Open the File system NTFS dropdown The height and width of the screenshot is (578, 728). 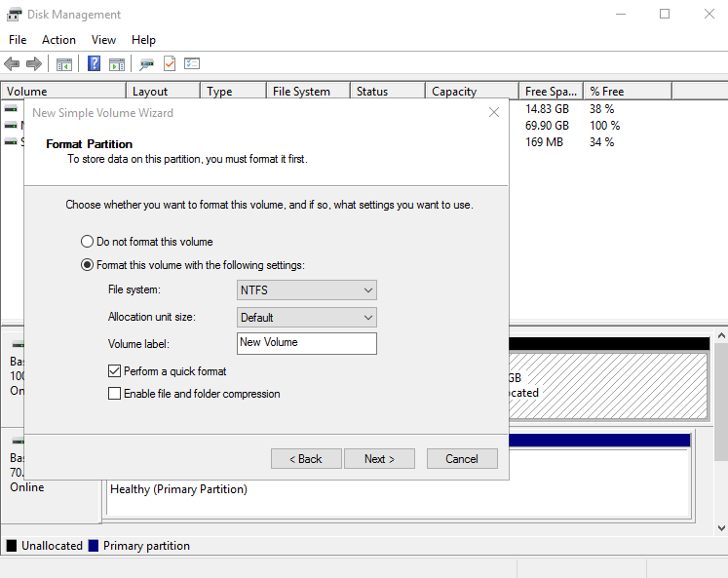(307, 290)
